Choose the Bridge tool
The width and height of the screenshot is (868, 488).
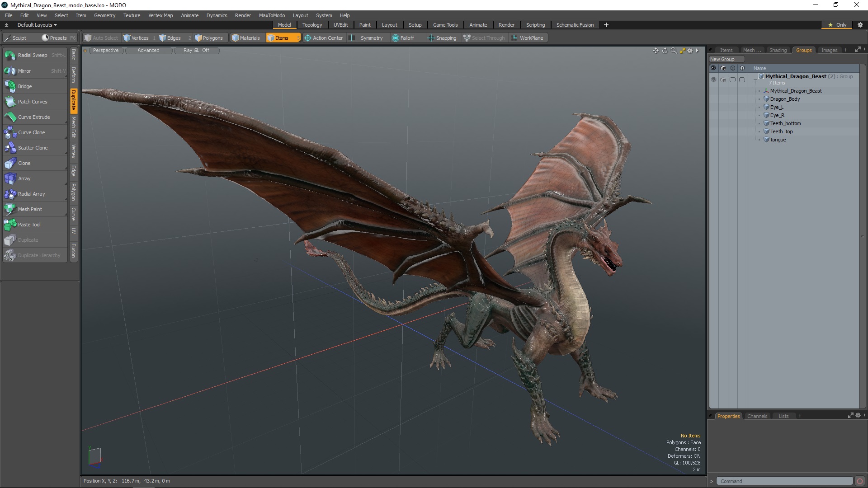(35, 86)
